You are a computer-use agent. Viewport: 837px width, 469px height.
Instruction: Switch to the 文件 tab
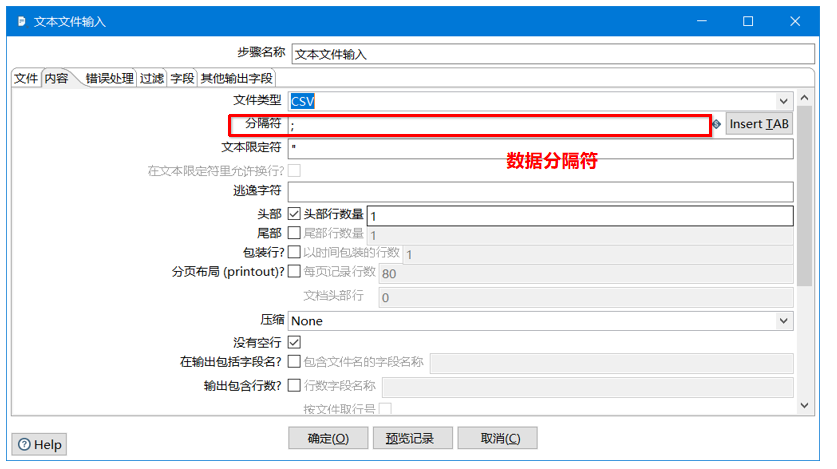26,78
